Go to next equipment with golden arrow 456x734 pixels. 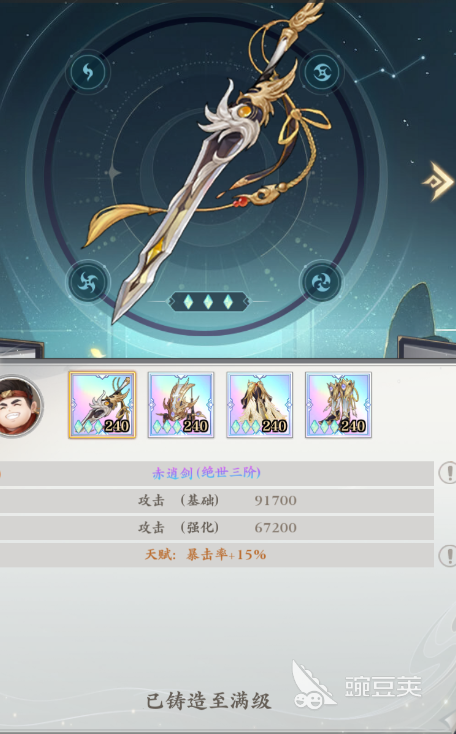click(x=438, y=181)
